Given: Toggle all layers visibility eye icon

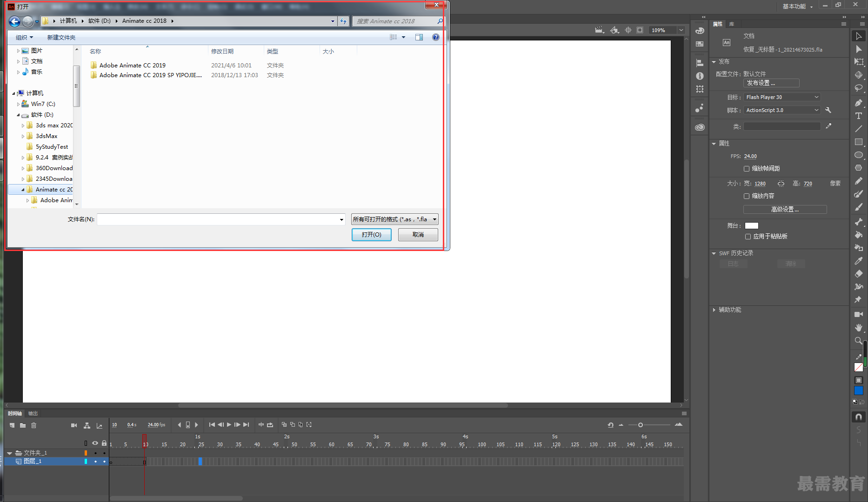Looking at the screenshot, I should click(x=95, y=443).
